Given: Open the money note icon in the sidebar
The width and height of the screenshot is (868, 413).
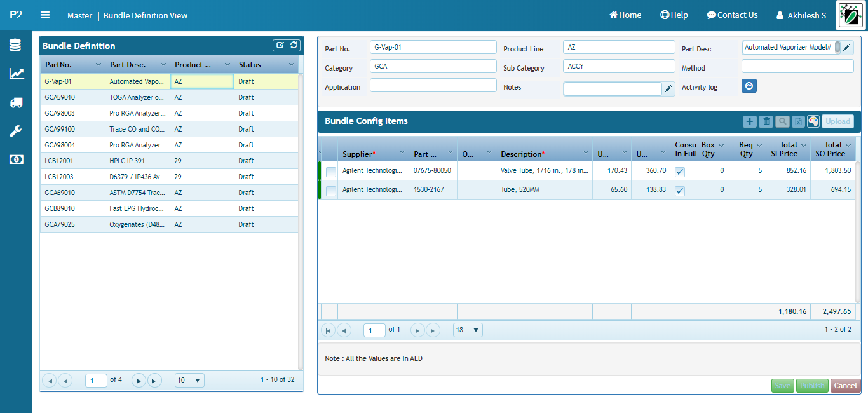Looking at the screenshot, I should (16, 159).
